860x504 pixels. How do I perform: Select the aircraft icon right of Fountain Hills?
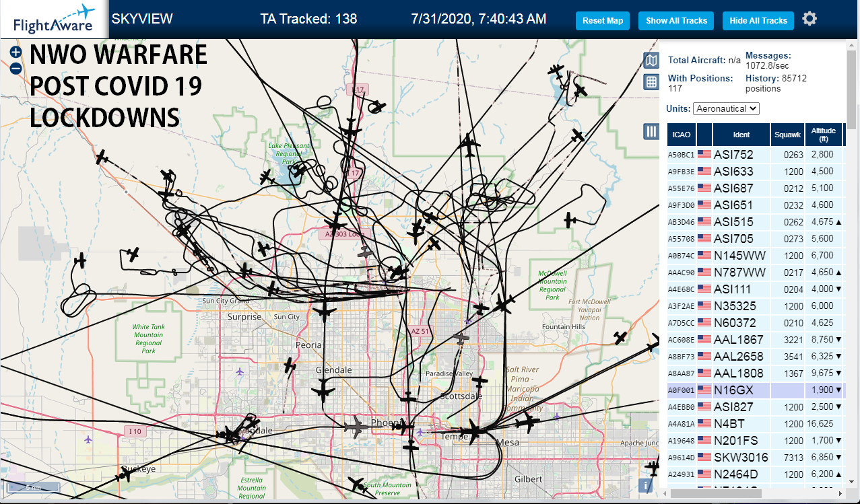point(620,338)
